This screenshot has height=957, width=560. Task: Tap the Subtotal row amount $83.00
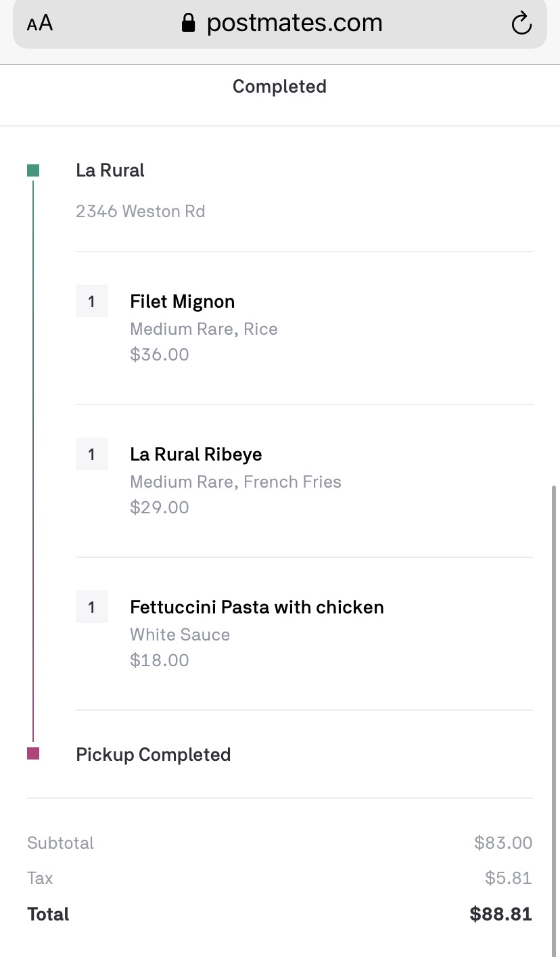503,843
